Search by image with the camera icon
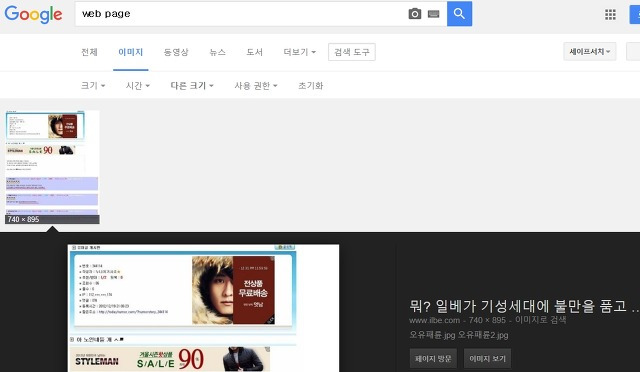Image resolution: width=640 pixels, height=372 pixels. [415, 14]
